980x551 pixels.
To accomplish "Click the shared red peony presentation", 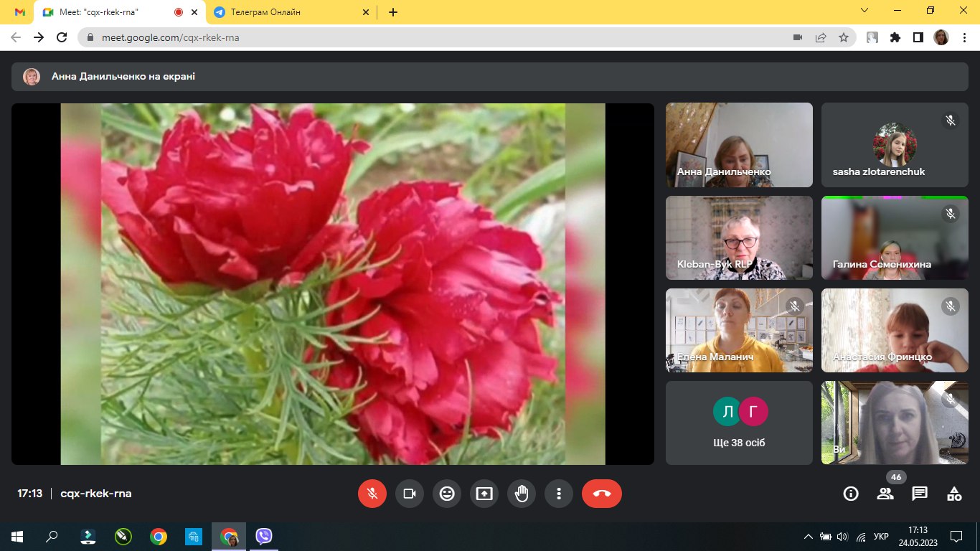I will point(333,284).
